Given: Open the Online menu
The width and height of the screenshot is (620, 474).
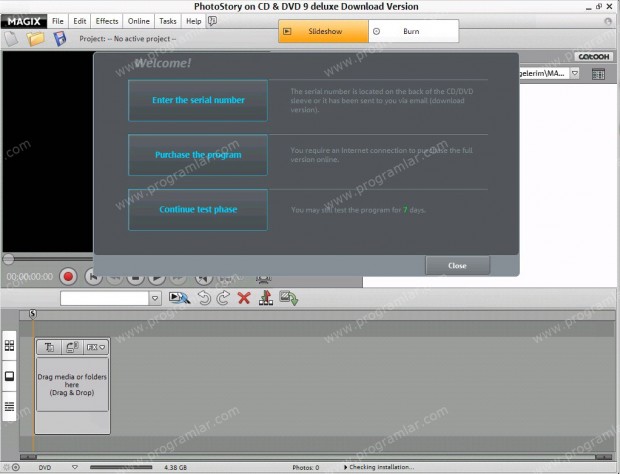Looking at the screenshot, I should [x=138, y=21].
